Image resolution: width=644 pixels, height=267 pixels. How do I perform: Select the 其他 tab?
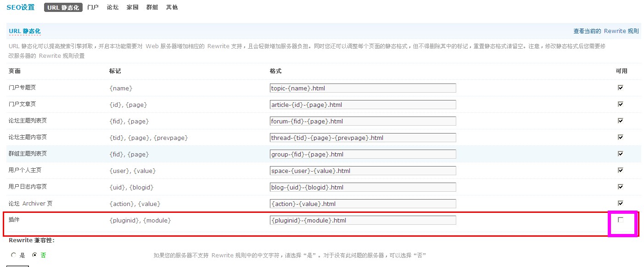pos(172,7)
